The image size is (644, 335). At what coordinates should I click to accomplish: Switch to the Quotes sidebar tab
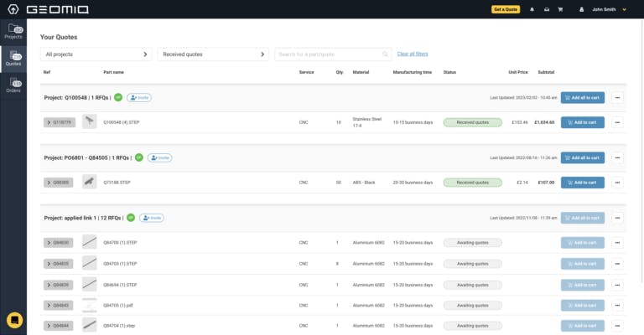[13, 59]
